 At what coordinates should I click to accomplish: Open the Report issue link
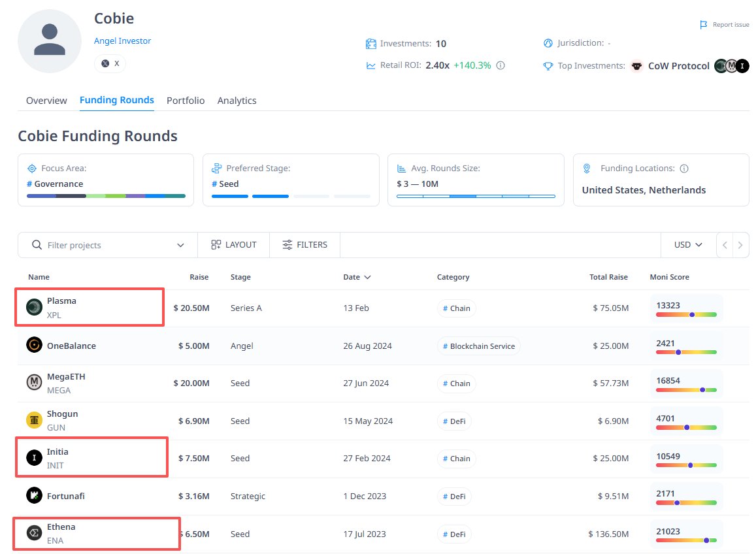[725, 25]
